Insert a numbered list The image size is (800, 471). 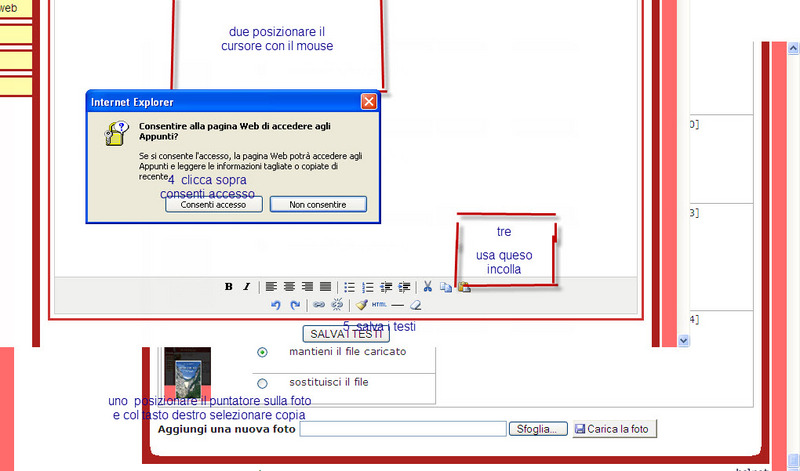367,287
